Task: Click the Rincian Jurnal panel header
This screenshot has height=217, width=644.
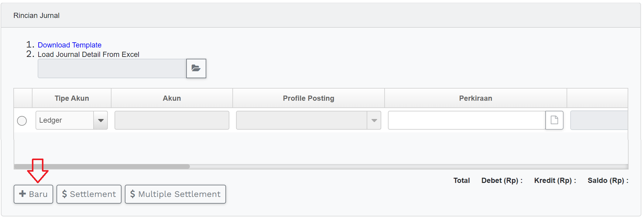Action: [x=36, y=16]
